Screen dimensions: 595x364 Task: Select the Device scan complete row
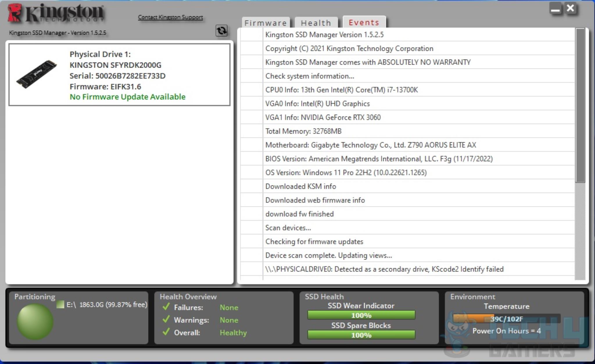pyautogui.click(x=407, y=255)
